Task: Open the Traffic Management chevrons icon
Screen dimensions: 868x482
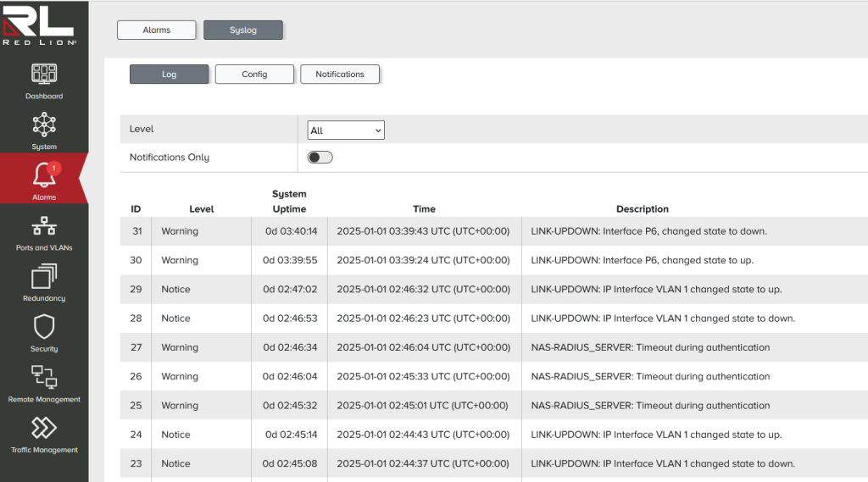Action: point(44,429)
